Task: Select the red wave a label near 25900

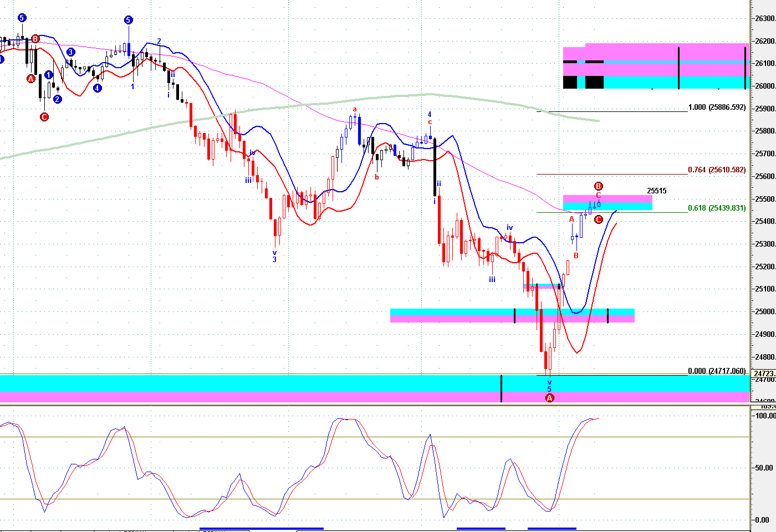Action: (355, 109)
